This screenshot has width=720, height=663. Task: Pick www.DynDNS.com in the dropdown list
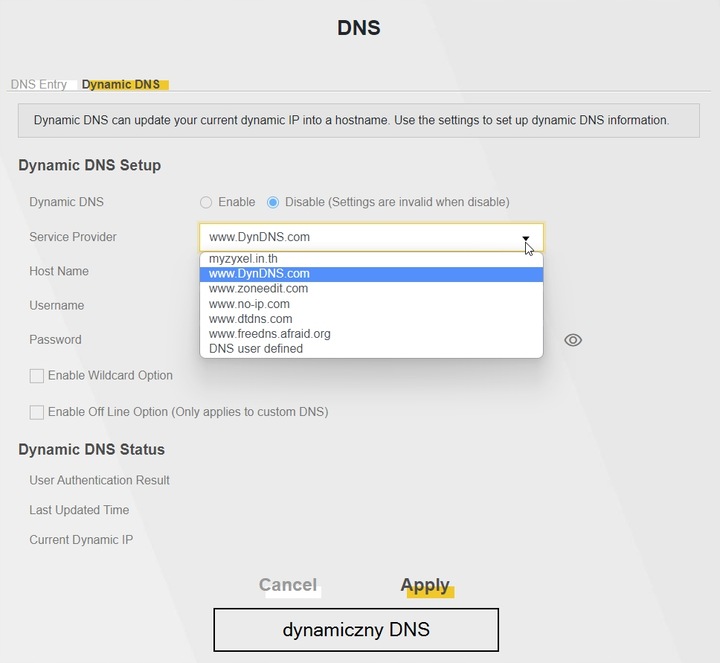259,273
